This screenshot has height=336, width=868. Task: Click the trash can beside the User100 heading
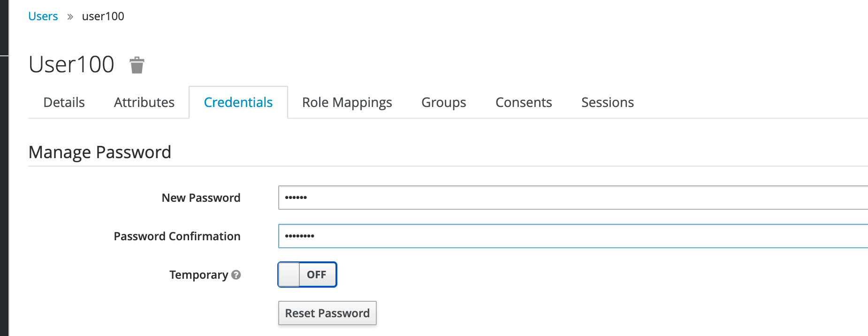(x=137, y=65)
